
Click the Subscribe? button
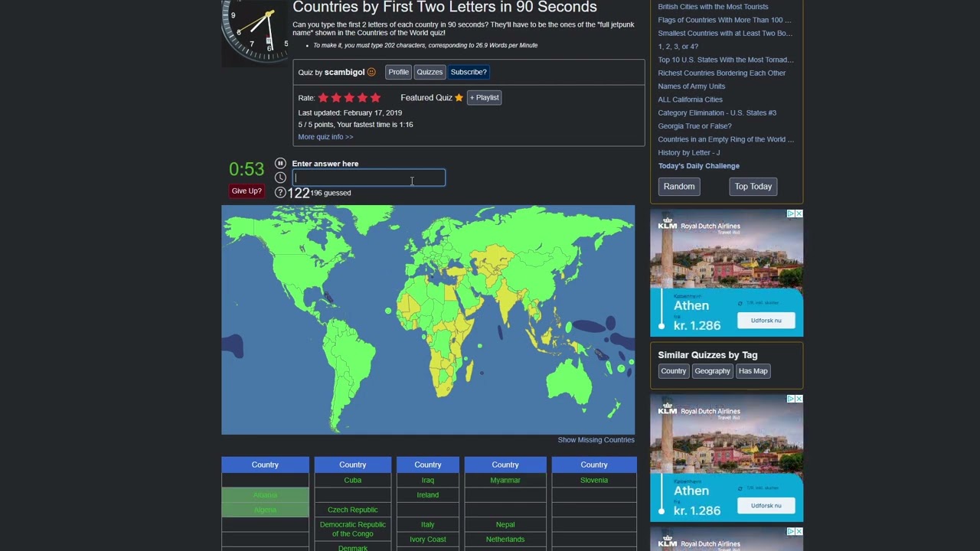pos(469,72)
